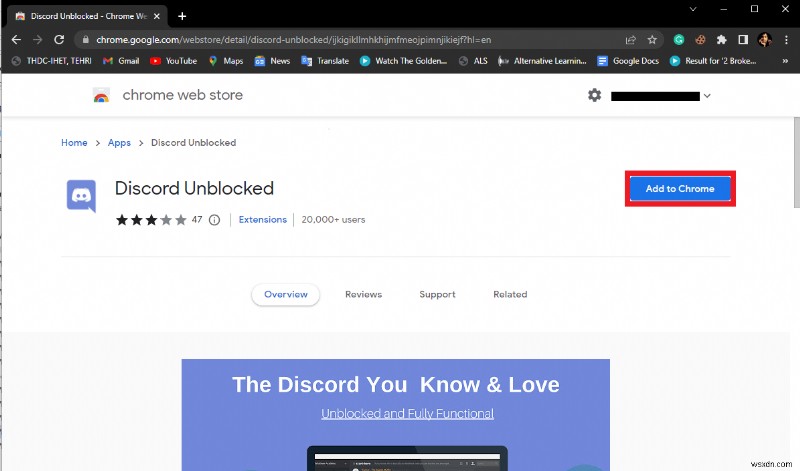Close the Discord Unblocked tab
Image resolution: width=800 pixels, height=471 pixels.
click(157, 16)
